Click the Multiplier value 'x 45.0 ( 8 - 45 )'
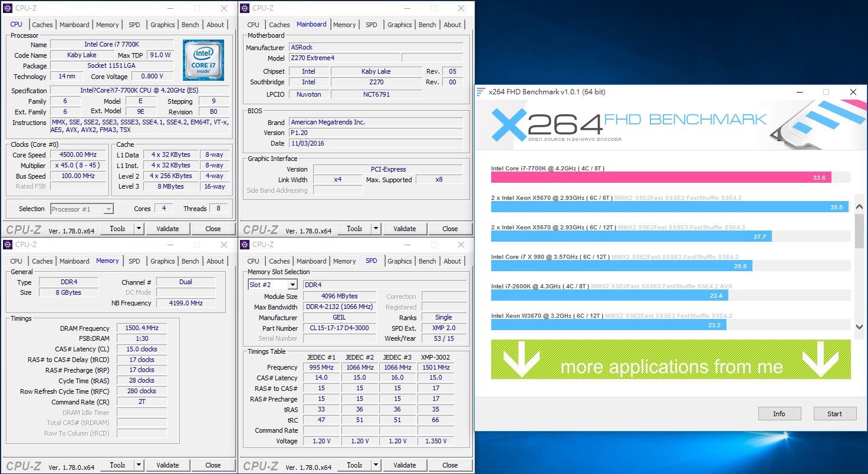This screenshot has width=868, height=474. (x=78, y=166)
